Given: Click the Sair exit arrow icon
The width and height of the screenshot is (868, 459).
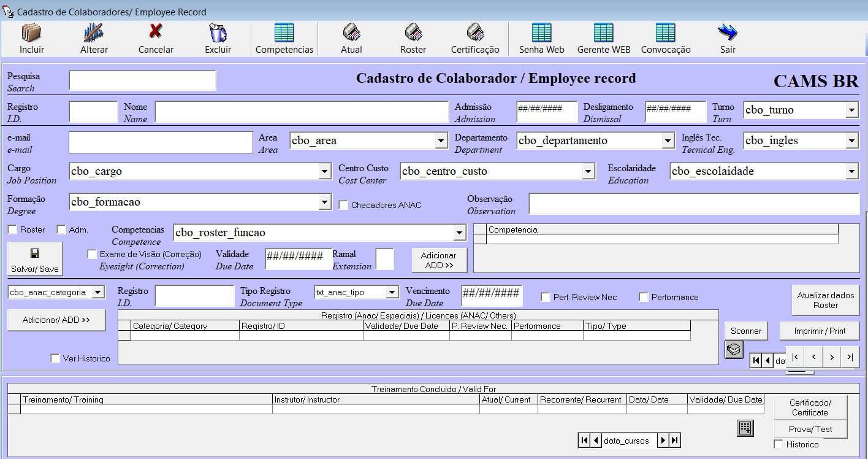Looking at the screenshot, I should pyautogui.click(x=728, y=33).
